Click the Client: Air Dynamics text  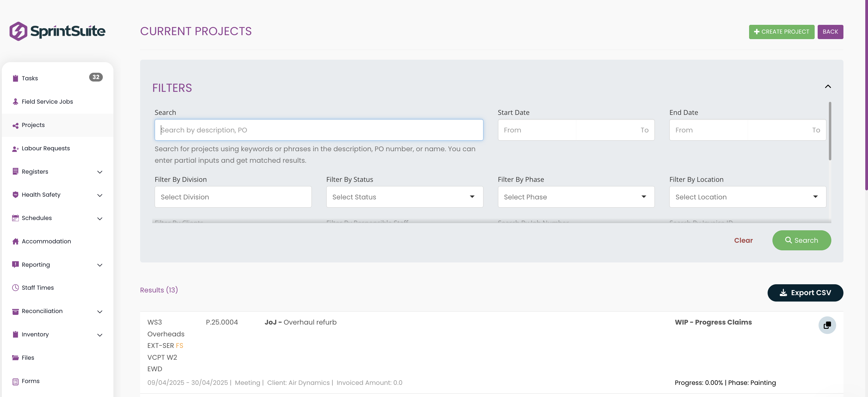pyautogui.click(x=298, y=383)
